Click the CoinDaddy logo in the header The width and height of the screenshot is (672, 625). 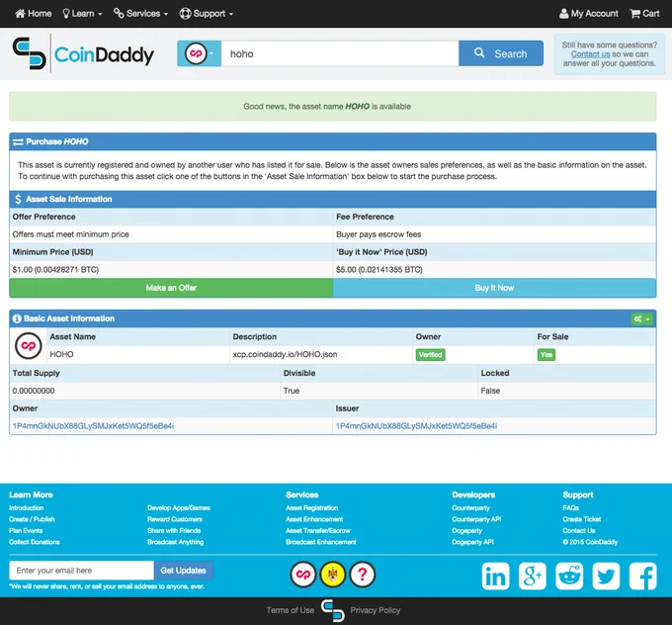[x=83, y=53]
